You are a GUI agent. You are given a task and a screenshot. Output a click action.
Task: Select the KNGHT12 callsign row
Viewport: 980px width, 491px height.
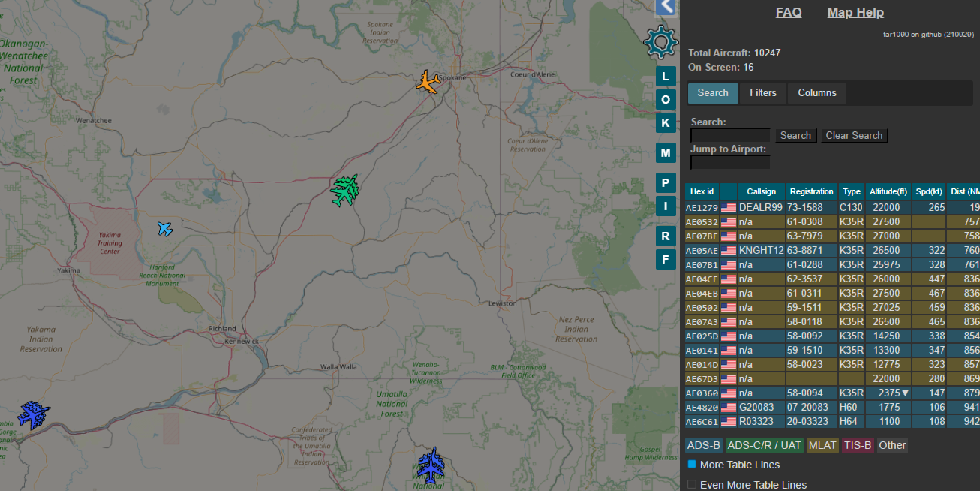(832, 250)
